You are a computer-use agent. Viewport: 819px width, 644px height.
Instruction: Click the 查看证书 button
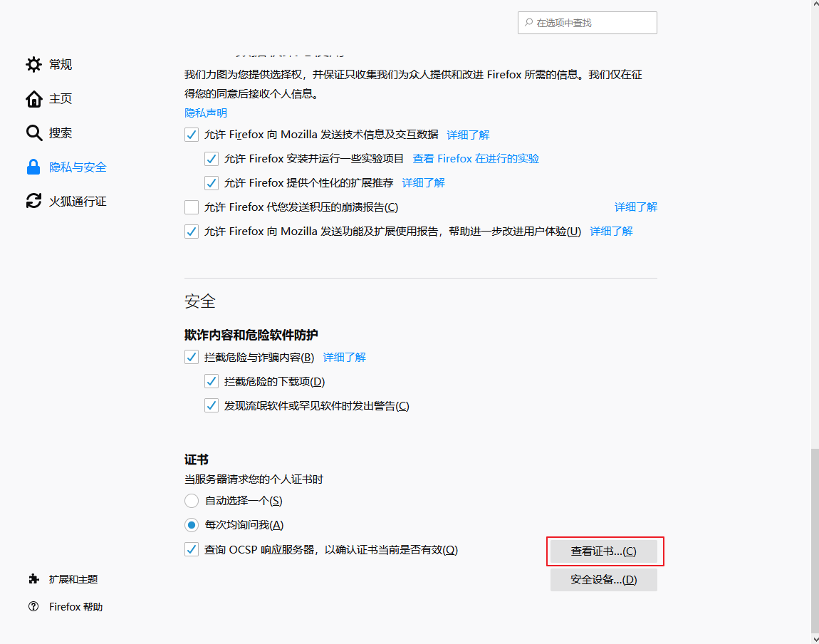[x=604, y=551]
